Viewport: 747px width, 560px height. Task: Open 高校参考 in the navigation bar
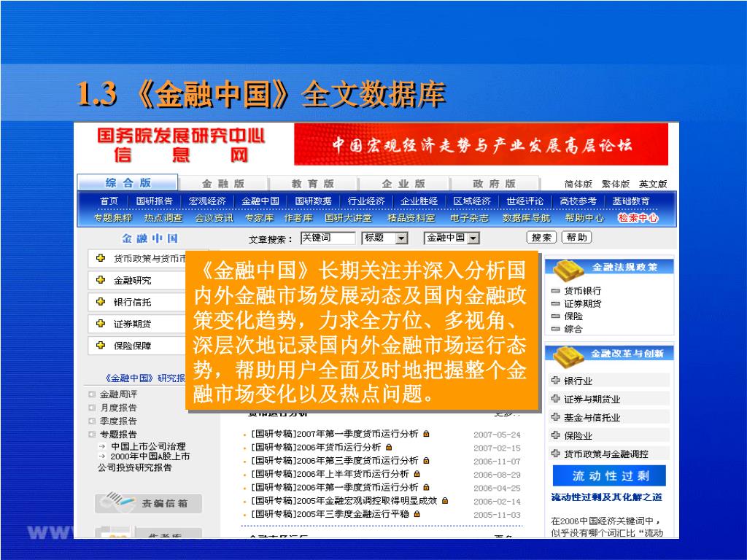pos(578,201)
